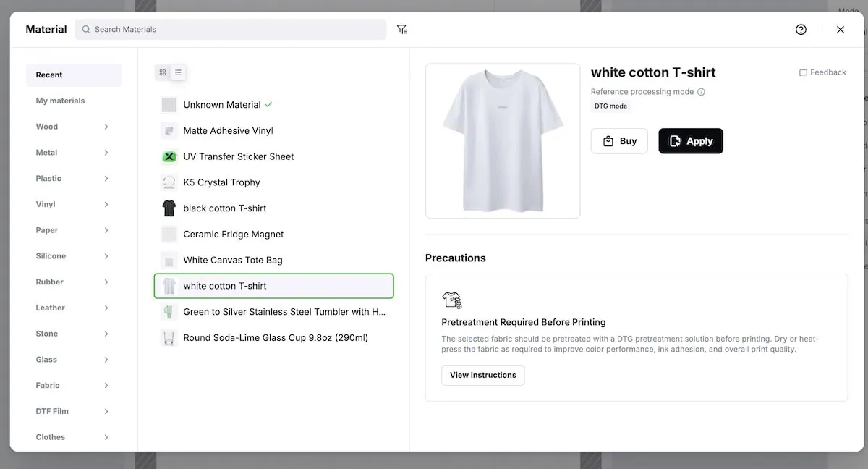
Task: Switch to grid view
Action: pyautogui.click(x=163, y=72)
